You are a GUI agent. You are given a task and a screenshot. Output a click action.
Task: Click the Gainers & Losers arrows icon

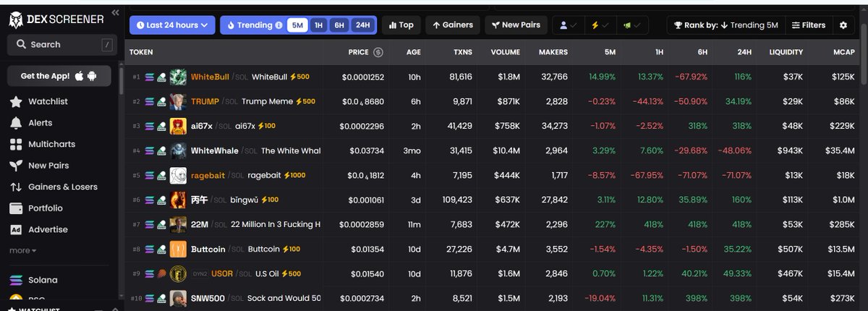pyautogui.click(x=16, y=187)
